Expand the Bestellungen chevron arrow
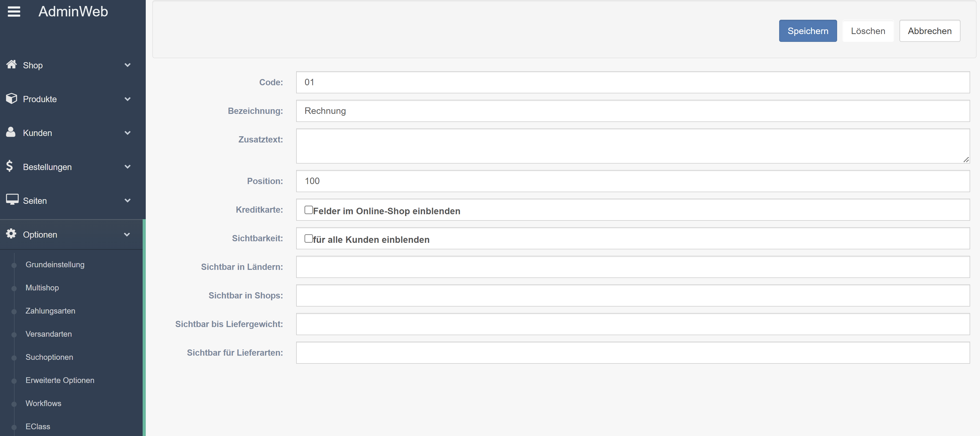Viewport: 980px width, 436px height. coord(128,167)
